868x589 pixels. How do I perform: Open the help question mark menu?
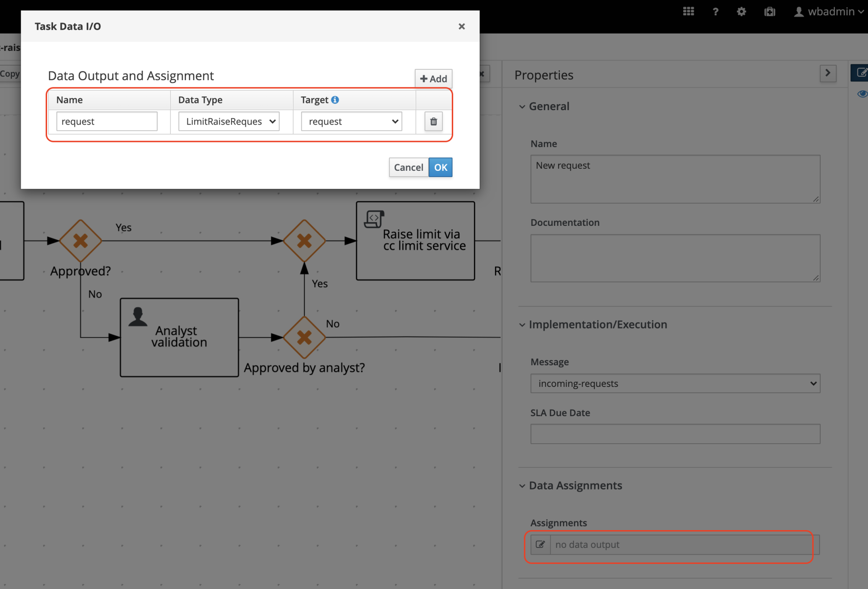click(715, 11)
